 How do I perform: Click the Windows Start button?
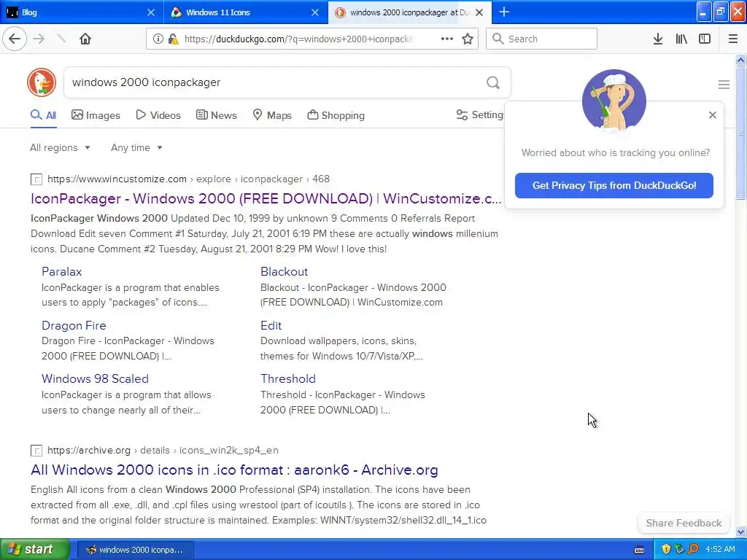pyautogui.click(x=35, y=549)
